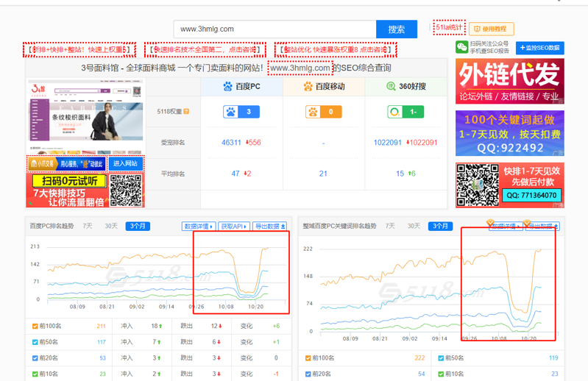This screenshot has width=588, height=381.
Task: Toggle 前10名 checkbox in left panel
Action: [35, 374]
